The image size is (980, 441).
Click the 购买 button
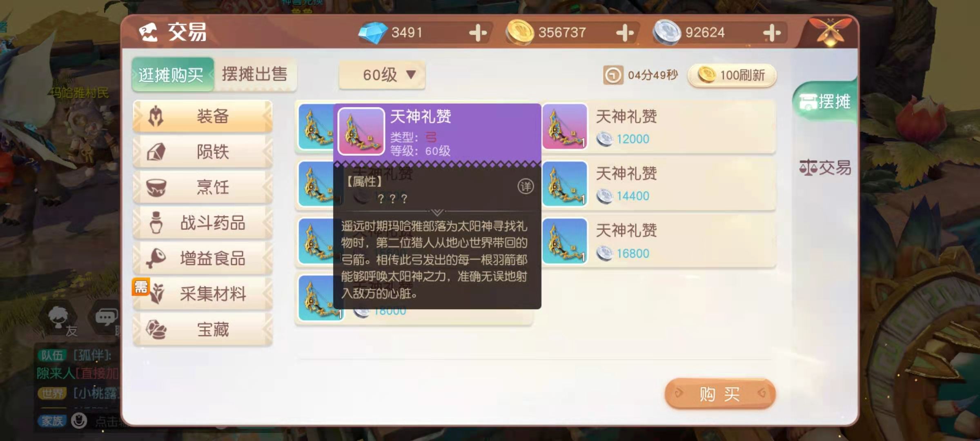[720, 394]
